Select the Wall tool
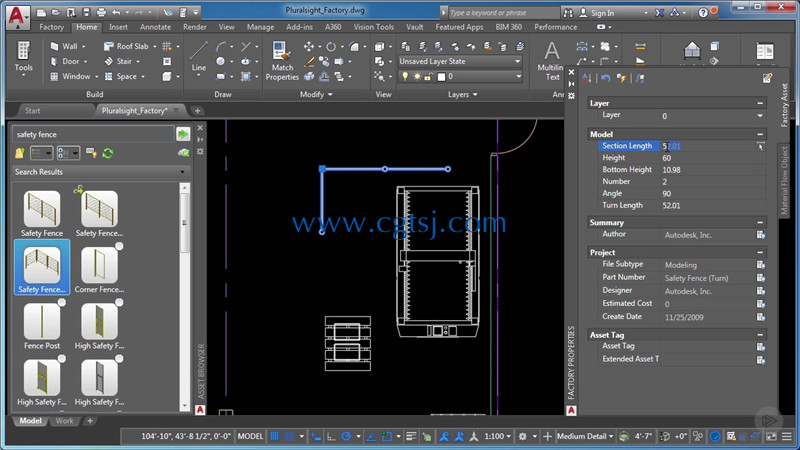Viewport: 800px width, 450px height. [x=67, y=46]
